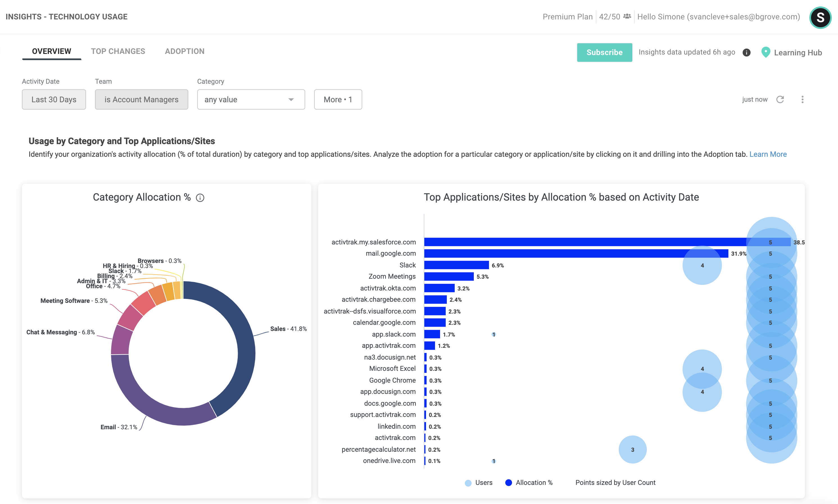Switch to the Overview tab
This screenshot has height=504, width=838.
coord(52,51)
